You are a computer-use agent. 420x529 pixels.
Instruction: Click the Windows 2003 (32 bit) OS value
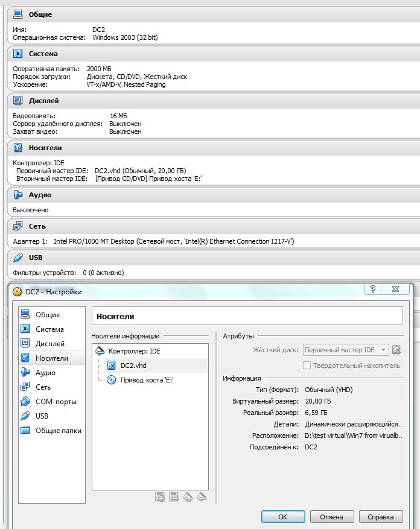(x=125, y=37)
